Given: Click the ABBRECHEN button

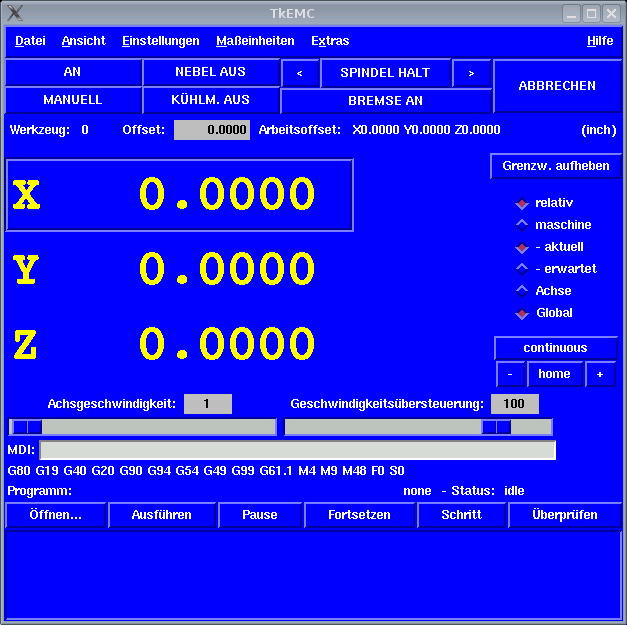Looking at the screenshot, I should (557, 86).
